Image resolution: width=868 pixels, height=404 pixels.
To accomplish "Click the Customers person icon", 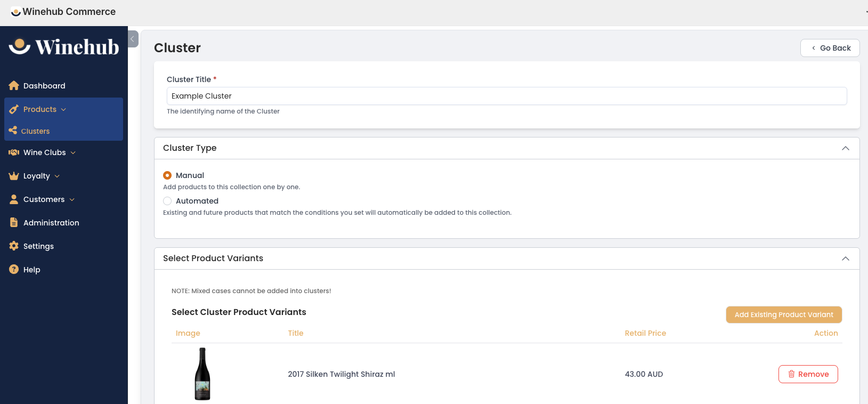I will tap(14, 199).
